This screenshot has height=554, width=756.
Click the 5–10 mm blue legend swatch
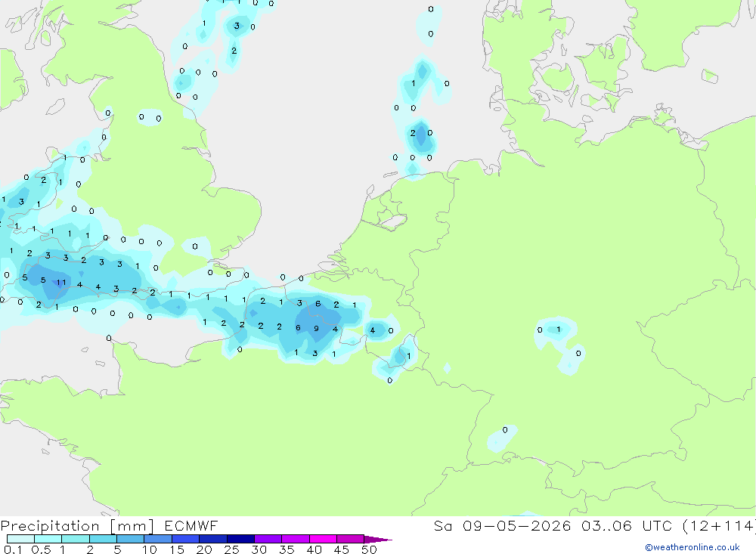pyautogui.click(x=131, y=539)
